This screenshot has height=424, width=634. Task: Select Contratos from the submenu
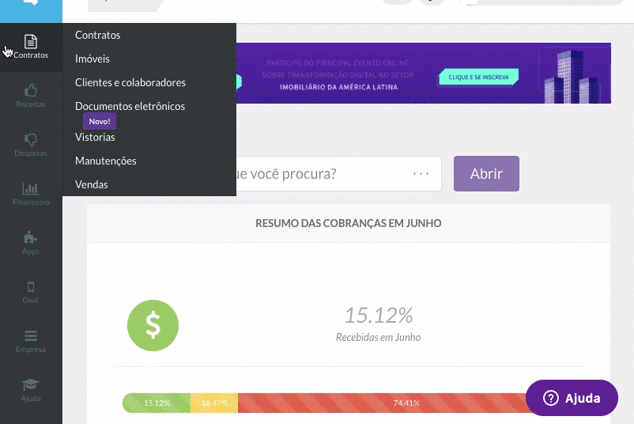(x=98, y=35)
